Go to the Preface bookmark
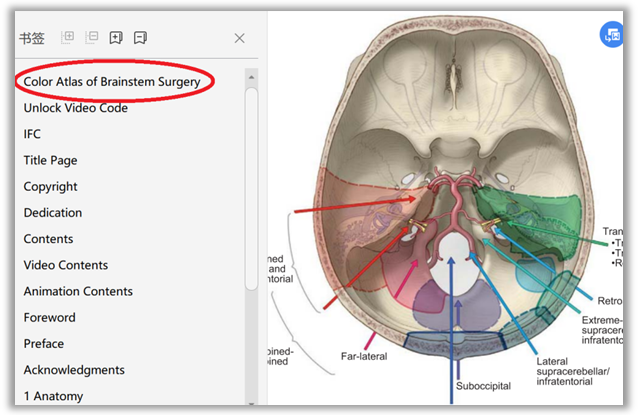The width and height of the screenshot is (639, 415). tap(45, 344)
